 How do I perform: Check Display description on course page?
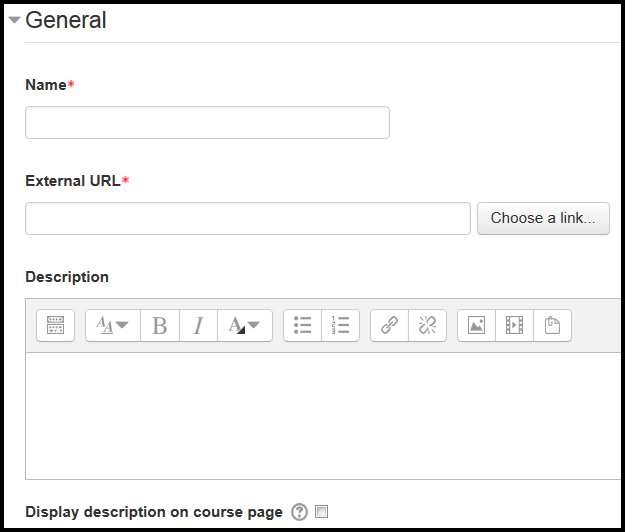322,511
